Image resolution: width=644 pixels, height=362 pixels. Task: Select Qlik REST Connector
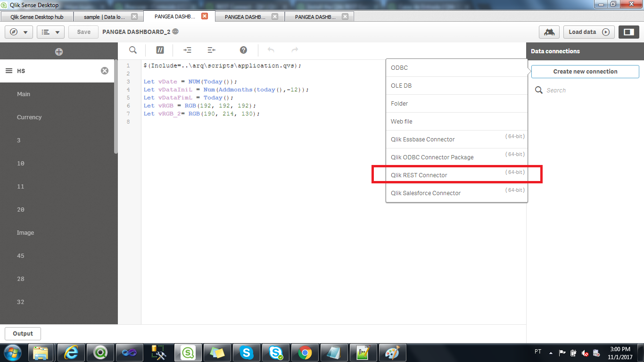(456, 175)
